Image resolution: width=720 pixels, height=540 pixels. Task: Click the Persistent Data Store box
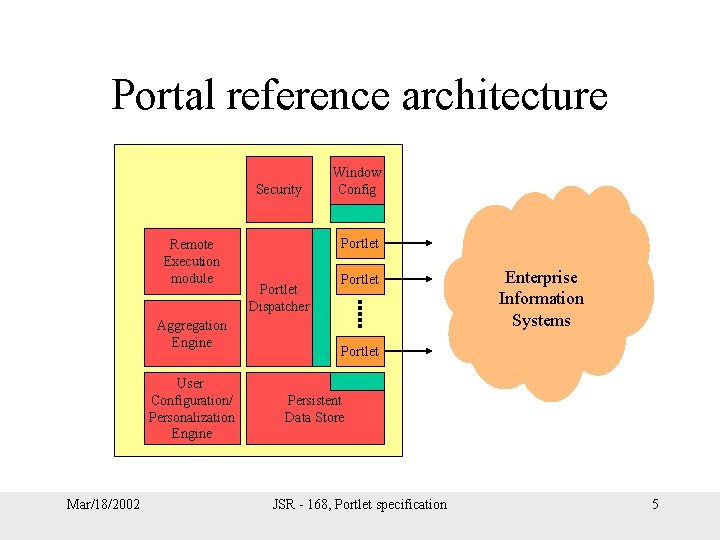coord(315,408)
